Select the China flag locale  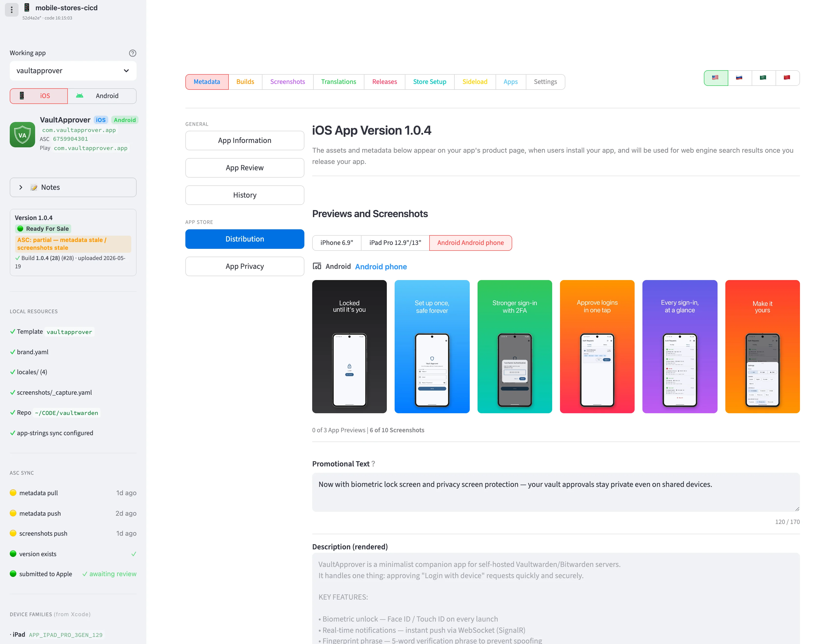[787, 78]
